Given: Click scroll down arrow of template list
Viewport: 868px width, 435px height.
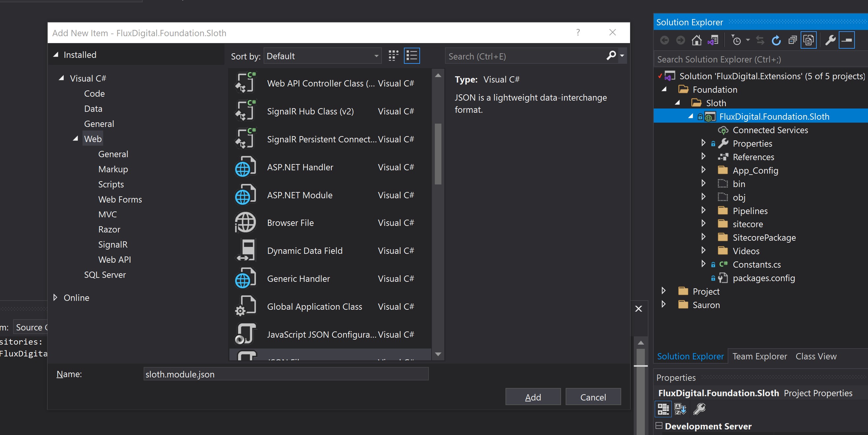Looking at the screenshot, I should pos(438,354).
